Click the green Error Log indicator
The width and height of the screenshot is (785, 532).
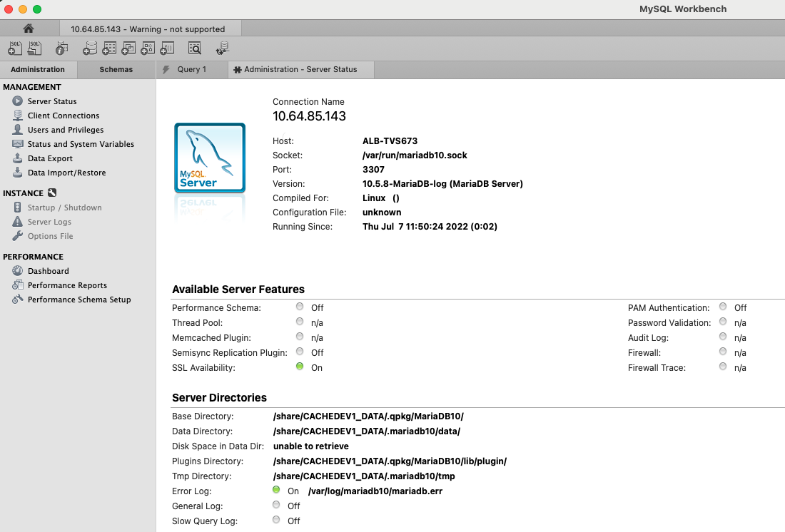(x=276, y=489)
